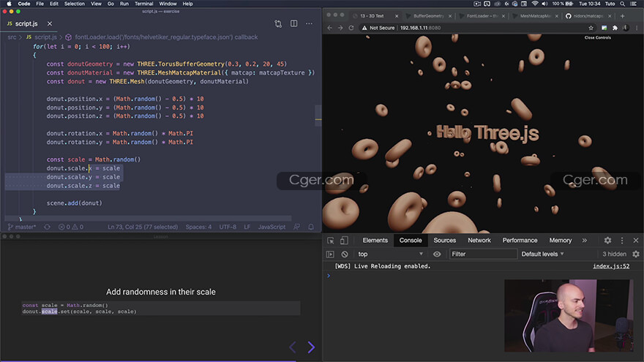Open the Run menu

coord(124,4)
